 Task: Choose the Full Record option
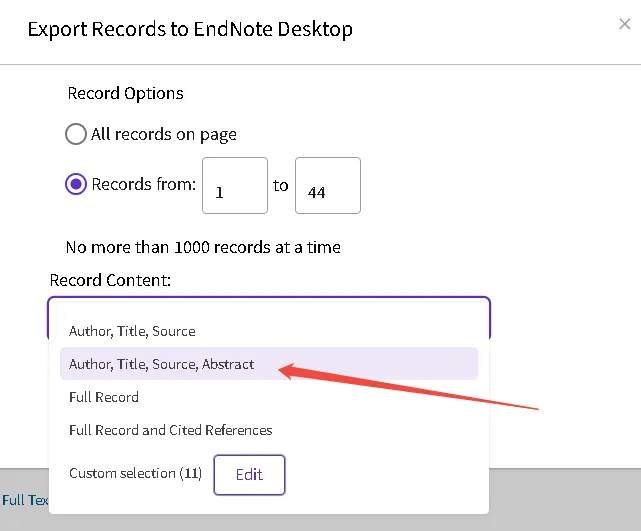(x=269, y=397)
